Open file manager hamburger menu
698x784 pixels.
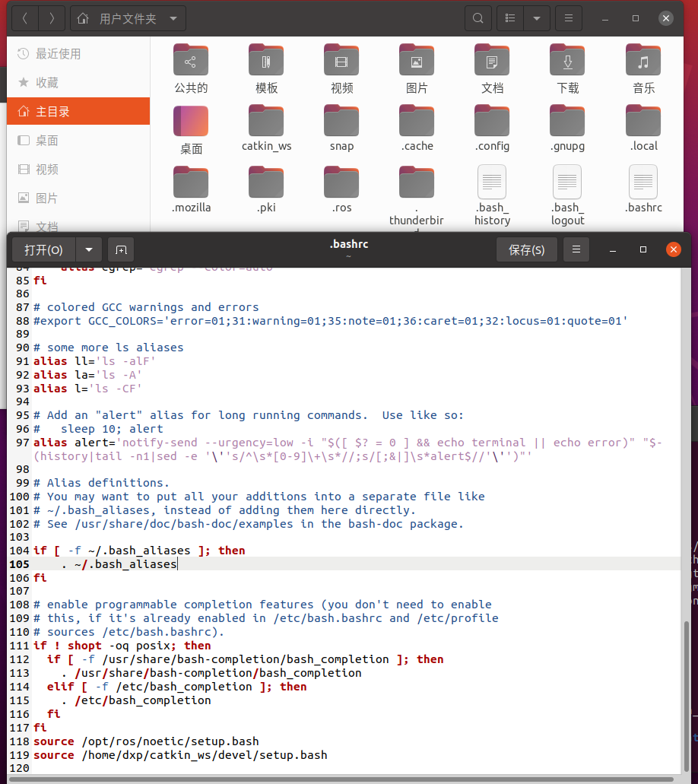569,18
